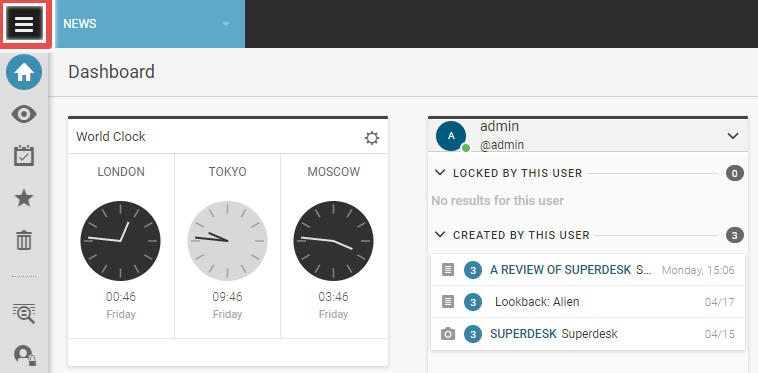The width and height of the screenshot is (758, 373).
Task: Open the NEWS desk dropdown
Action: 150,24
